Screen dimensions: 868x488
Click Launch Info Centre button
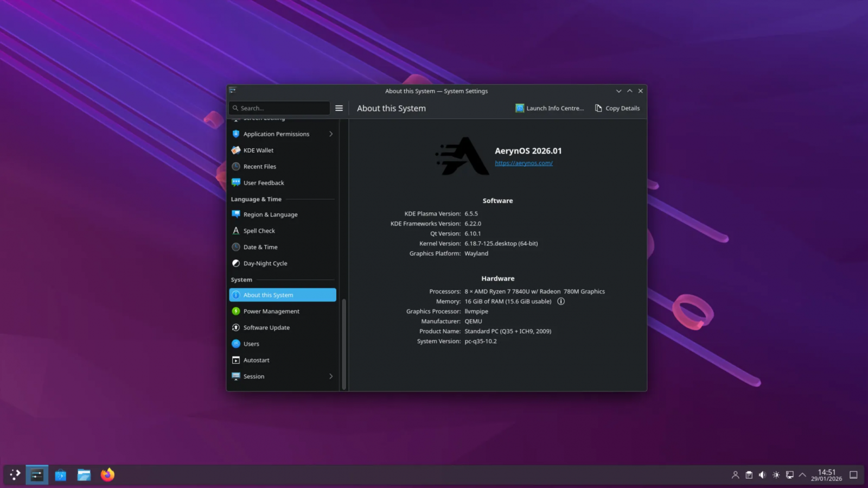coord(550,108)
